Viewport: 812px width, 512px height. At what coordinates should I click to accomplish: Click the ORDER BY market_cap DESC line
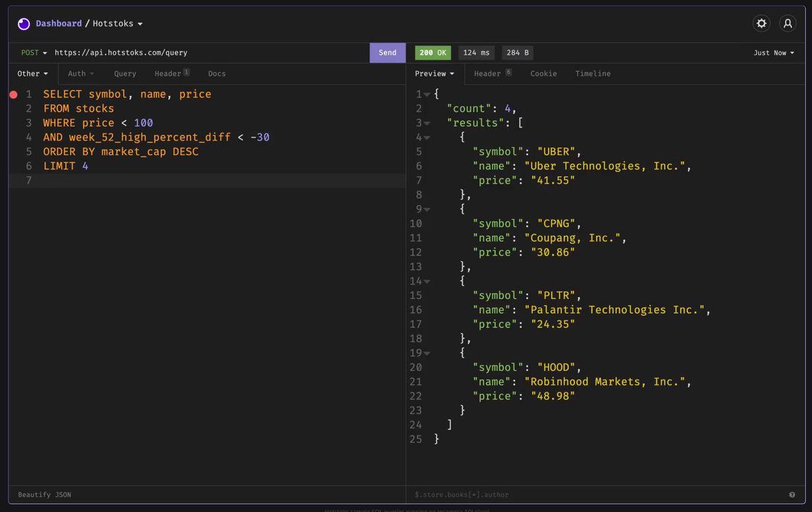(121, 152)
